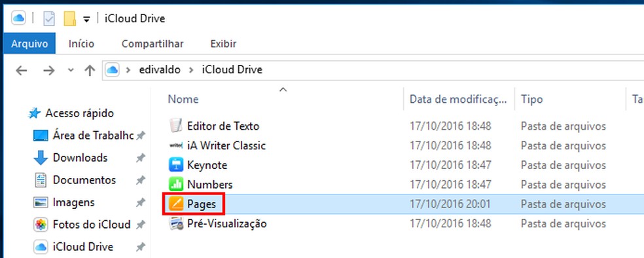
Task: Open the recent locations dropdown
Action: 71,70
